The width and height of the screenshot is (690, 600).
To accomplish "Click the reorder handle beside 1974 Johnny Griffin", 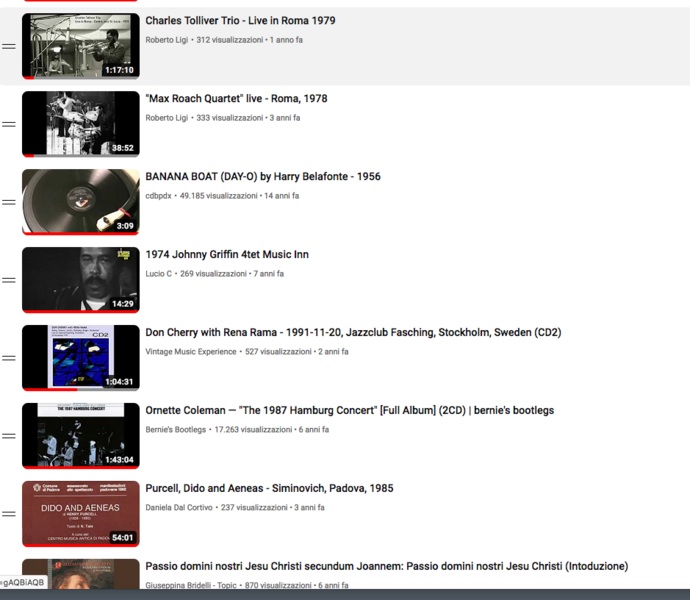I will (9, 280).
